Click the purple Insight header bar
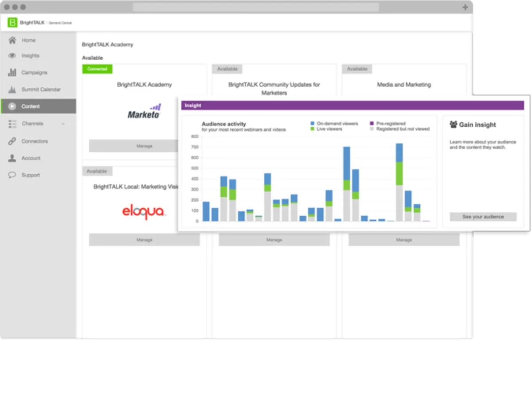This screenshot has width=532, height=394. pos(352,105)
